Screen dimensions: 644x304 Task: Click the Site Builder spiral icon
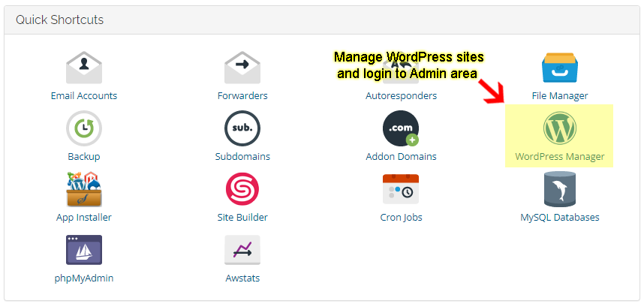coord(242,189)
